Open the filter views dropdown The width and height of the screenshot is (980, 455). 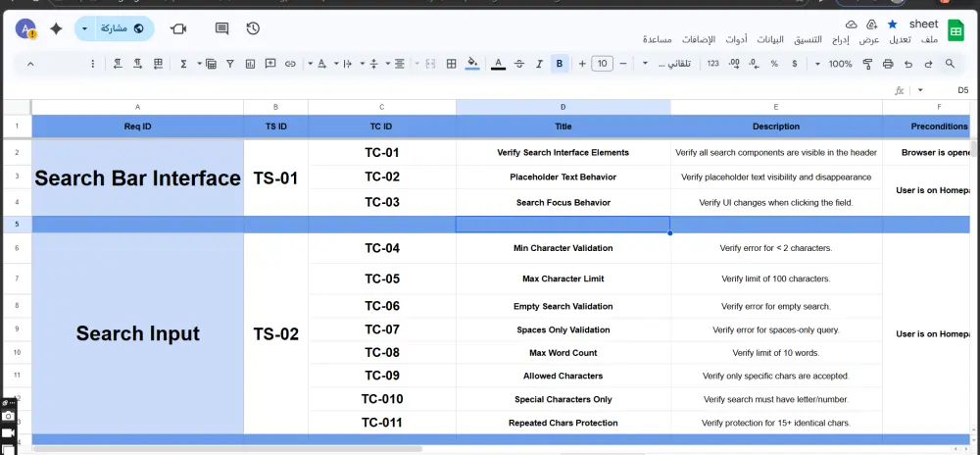click(208, 64)
